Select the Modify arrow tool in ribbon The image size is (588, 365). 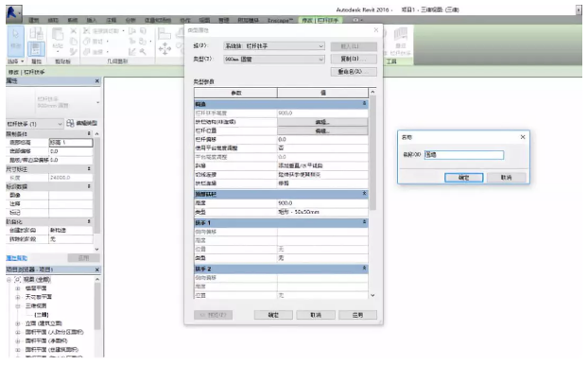pyautogui.click(x=16, y=41)
